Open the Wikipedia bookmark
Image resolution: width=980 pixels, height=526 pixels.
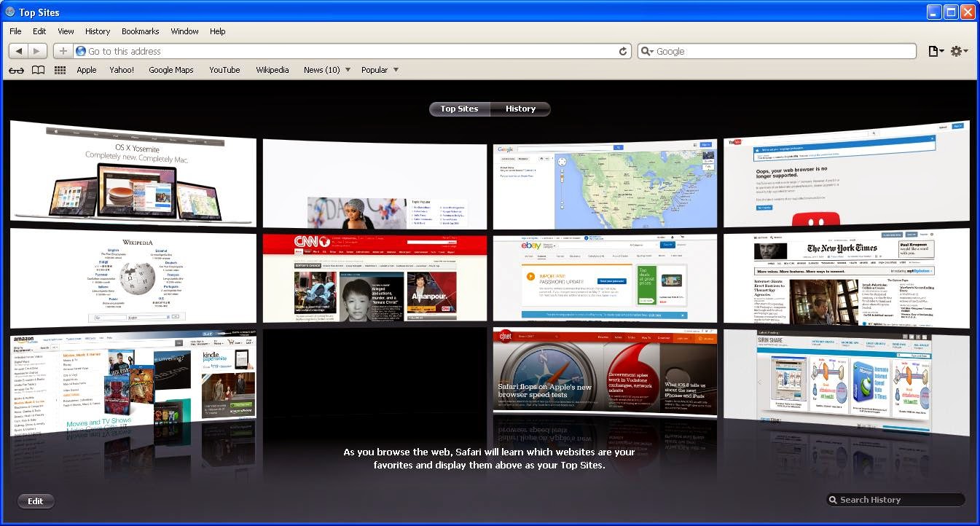(273, 70)
